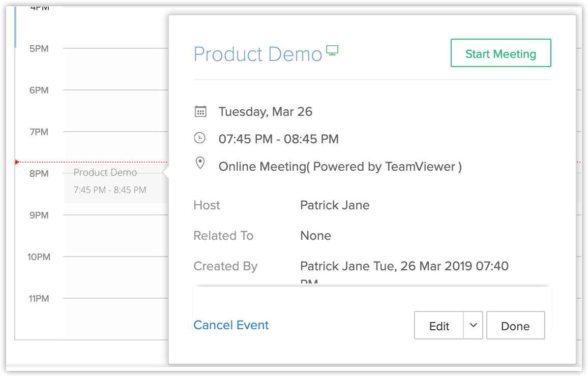
Task: Click the Online Meeting location text
Action: coord(340,167)
